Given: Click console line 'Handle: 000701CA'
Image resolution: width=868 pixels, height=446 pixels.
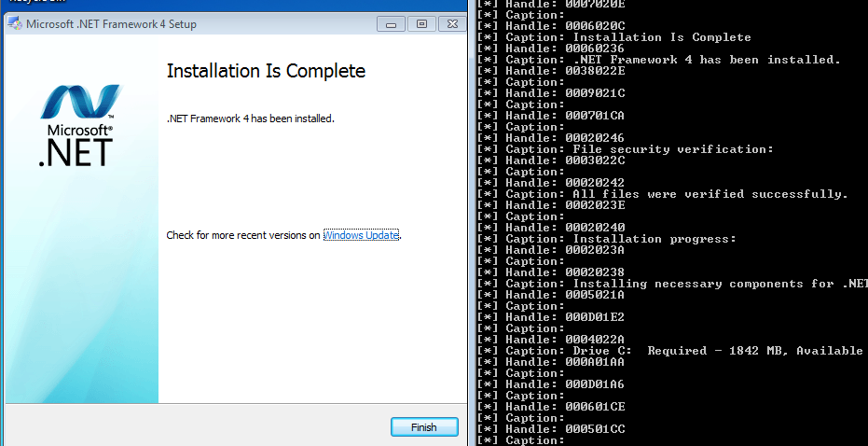Looking at the screenshot, I should [551, 116].
